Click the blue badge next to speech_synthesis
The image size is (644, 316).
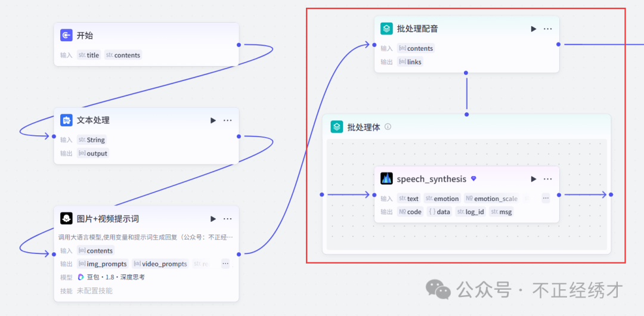tap(473, 179)
